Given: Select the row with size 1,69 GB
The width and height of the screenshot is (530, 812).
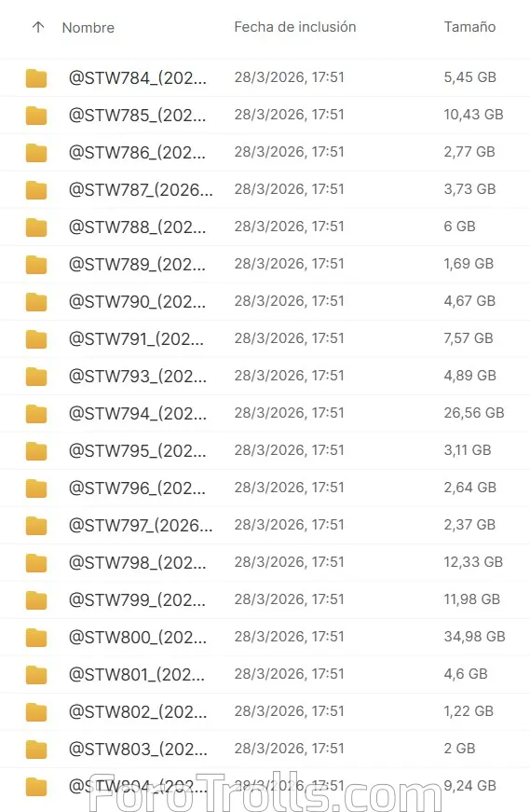Looking at the screenshot, I should coord(265,264).
